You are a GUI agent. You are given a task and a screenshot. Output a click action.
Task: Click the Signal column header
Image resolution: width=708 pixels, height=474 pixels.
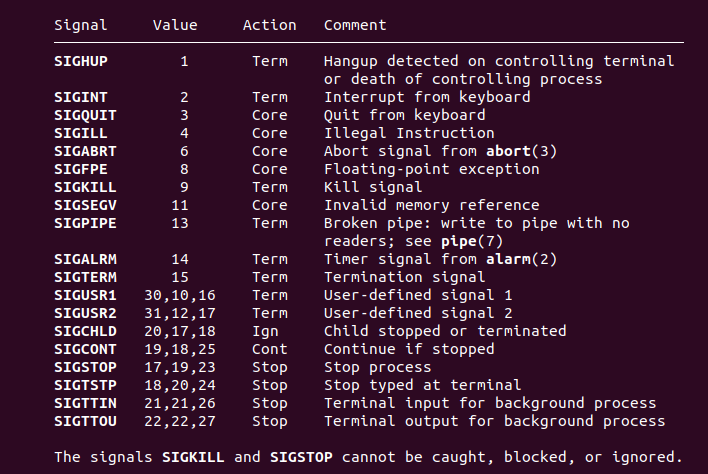[81, 25]
